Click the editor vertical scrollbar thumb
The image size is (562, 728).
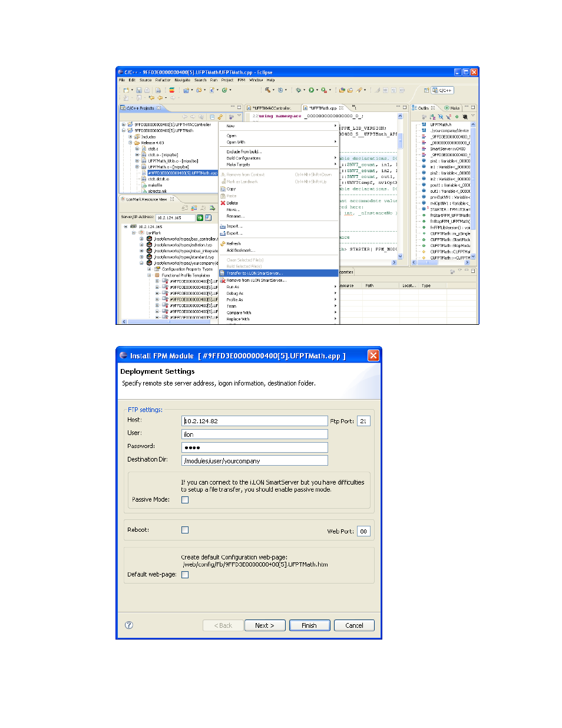click(400, 140)
